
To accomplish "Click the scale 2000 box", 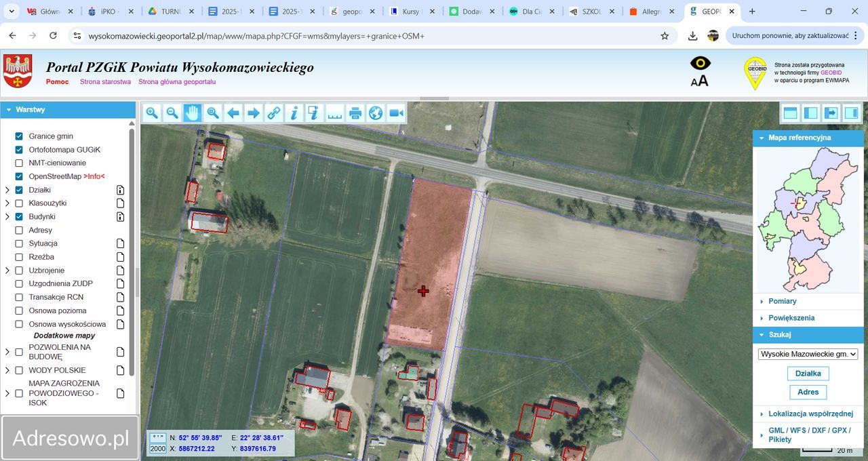I will coord(157,449).
